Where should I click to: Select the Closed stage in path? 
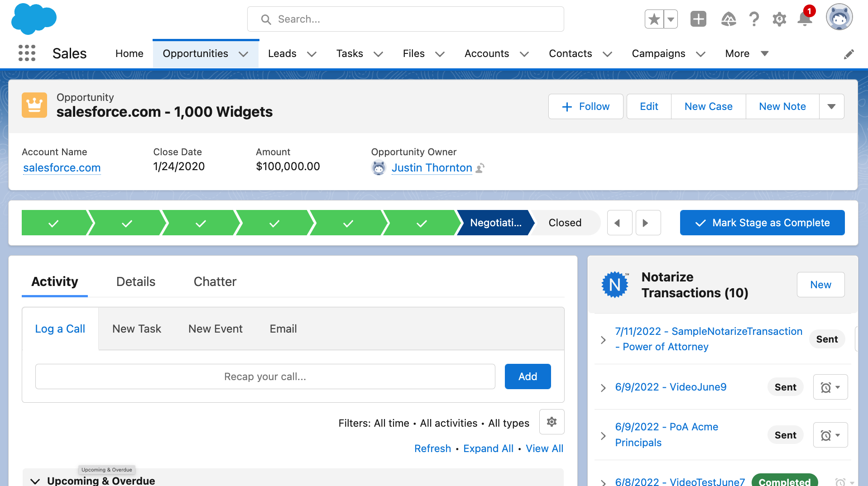(x=565, y=223)
